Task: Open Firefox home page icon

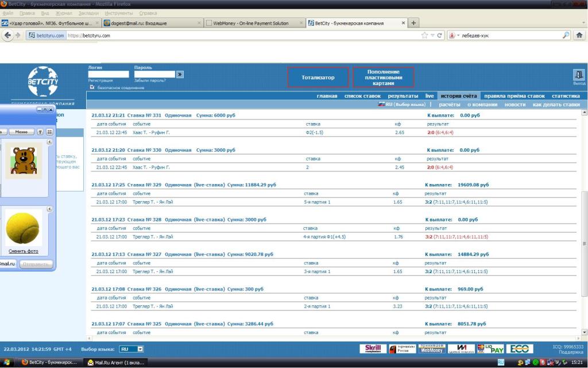Action: coord(579,35)
